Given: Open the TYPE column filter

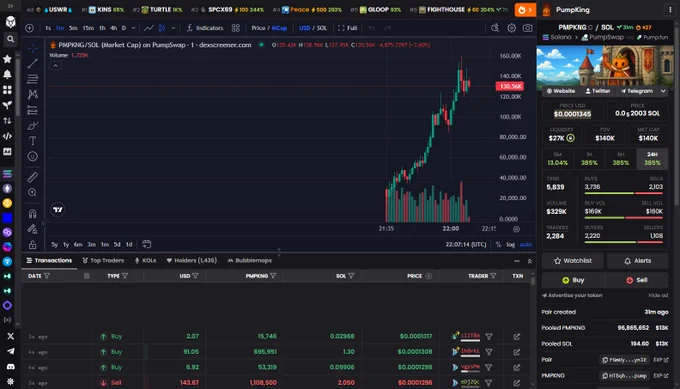Looking at the screenshot, I should tap(125, 276).
